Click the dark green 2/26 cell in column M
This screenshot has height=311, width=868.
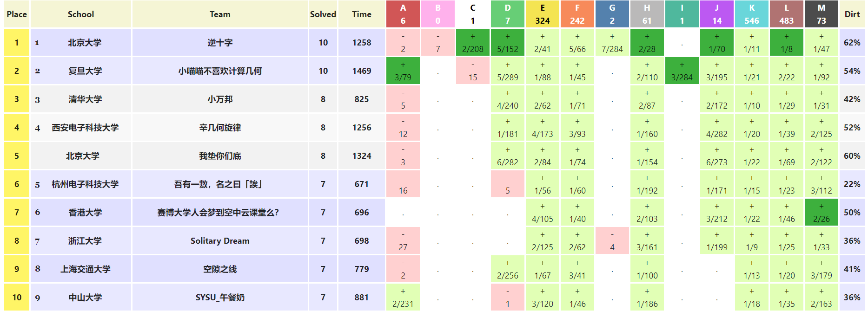coord(821,213)
